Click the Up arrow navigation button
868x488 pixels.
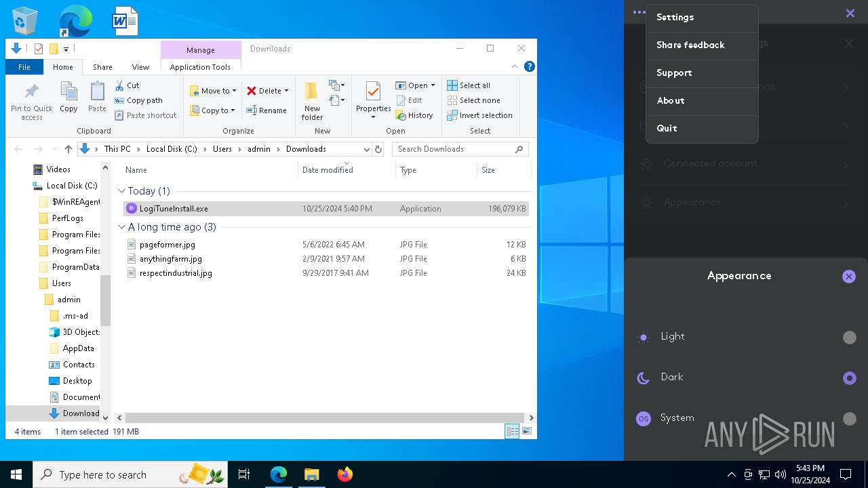[x=68, y=149]
